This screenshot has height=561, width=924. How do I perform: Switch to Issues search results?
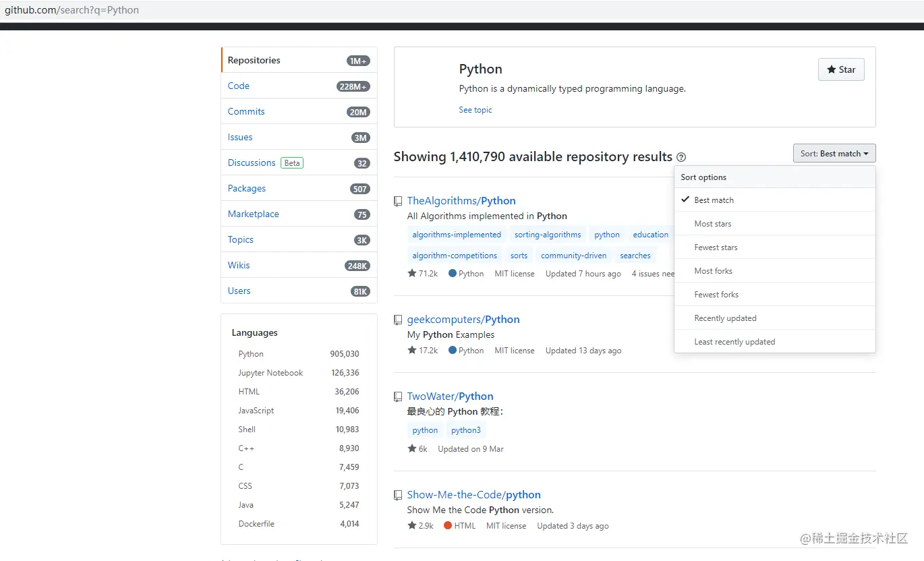[299, 137]
